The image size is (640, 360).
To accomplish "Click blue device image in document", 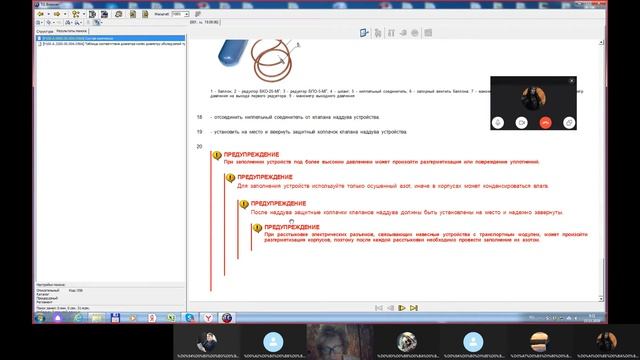I will pyautogui.click(x=232, y=53).
